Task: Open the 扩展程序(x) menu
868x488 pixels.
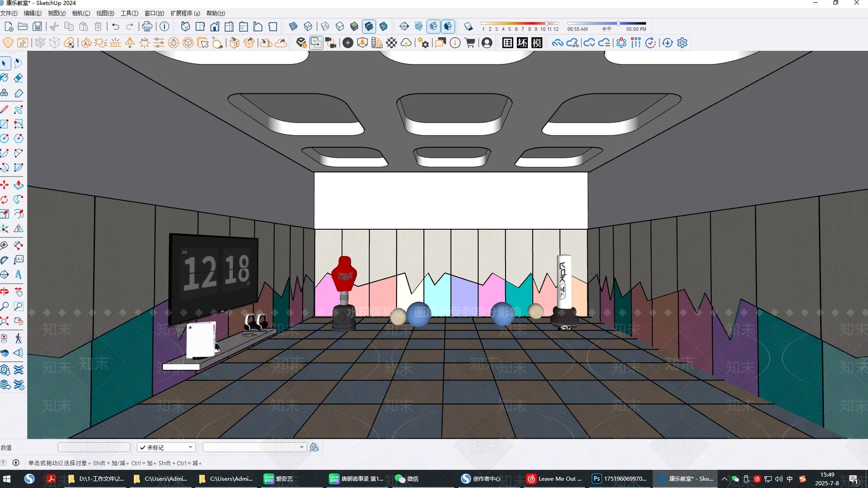Action: 185,13
